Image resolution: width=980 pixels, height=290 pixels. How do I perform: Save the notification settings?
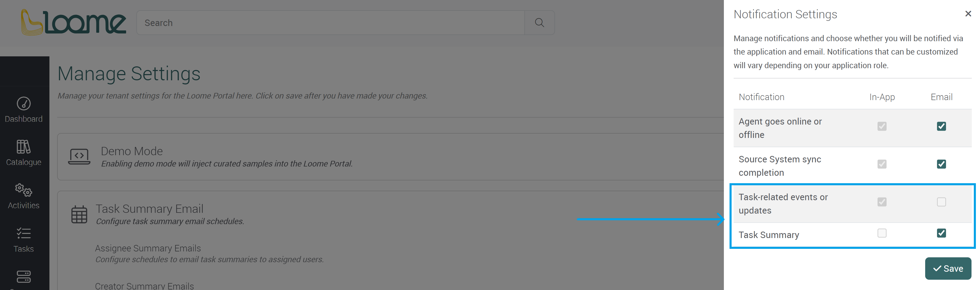[948, 268]
